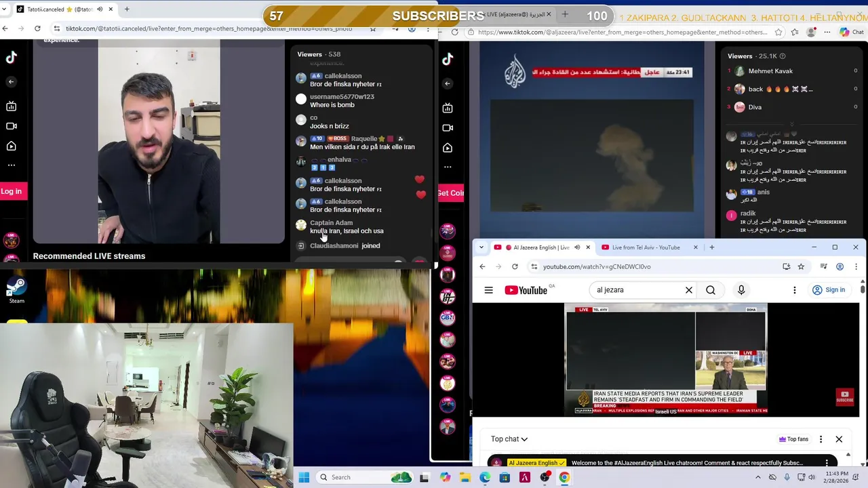Viewport: 868px width, 488px height.
Task: Run the YouTube search magnifier button
Action: [710, 290]
